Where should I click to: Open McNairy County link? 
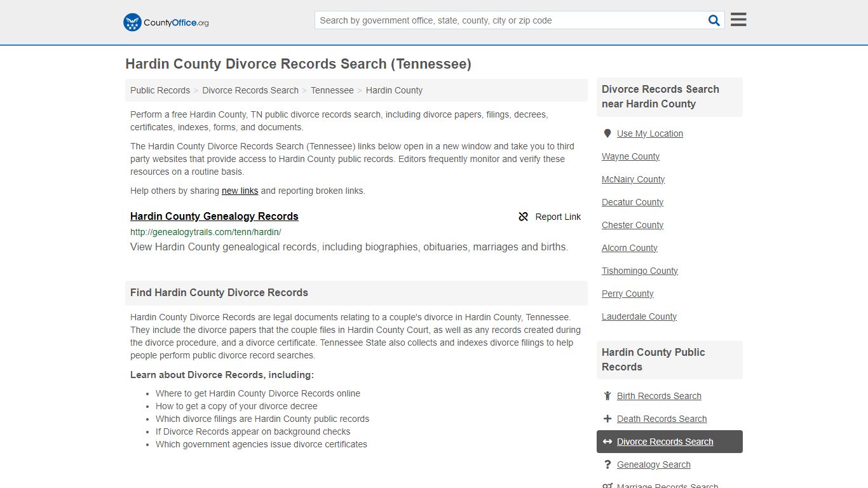633,179
